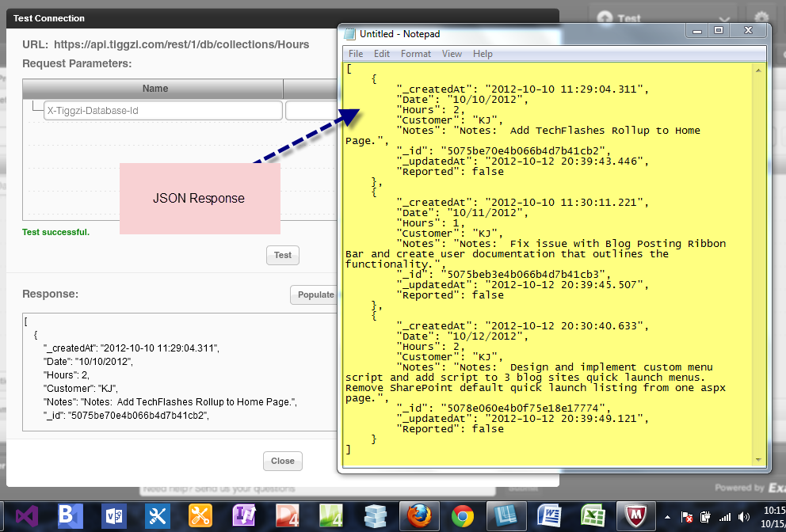Click the McAfee shield taskbar icon
Screen dimensions: 786x532
[635, 516]
